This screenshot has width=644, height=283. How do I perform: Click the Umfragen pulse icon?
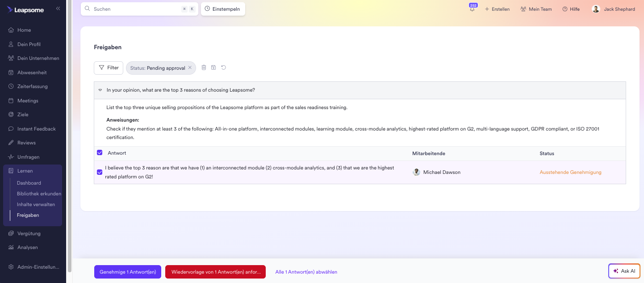[11, 157]
